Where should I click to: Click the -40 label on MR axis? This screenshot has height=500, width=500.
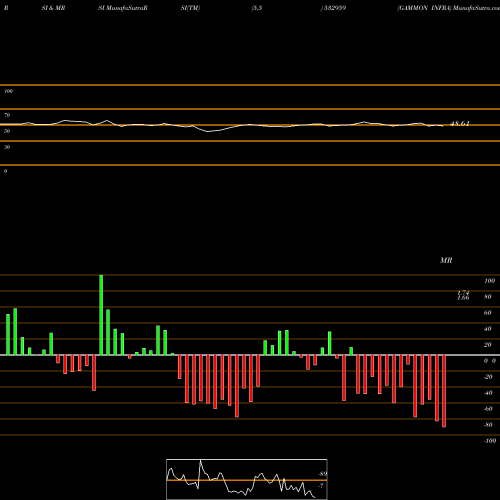[488, 393]
